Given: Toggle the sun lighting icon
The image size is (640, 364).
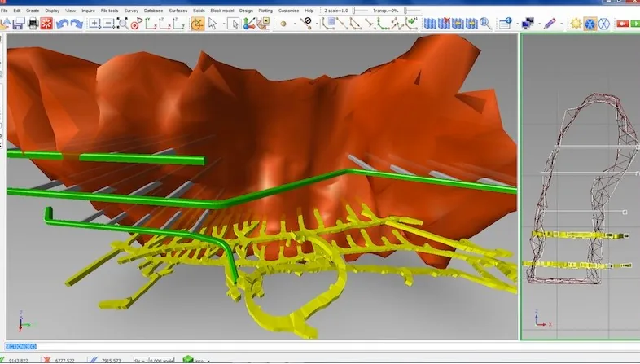Looking at the screenshot, I should click(x=576, y=24).
